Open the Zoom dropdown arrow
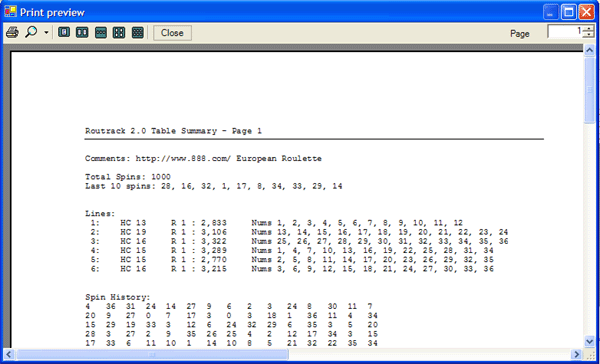 (x=46, y=33)
